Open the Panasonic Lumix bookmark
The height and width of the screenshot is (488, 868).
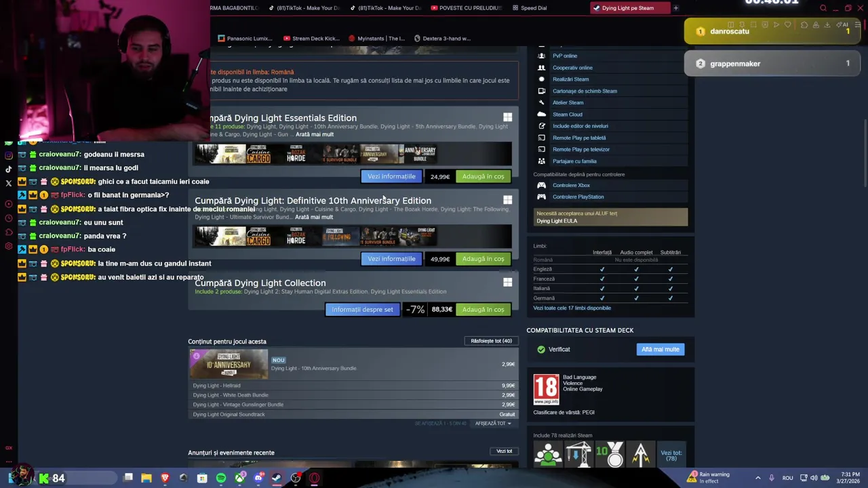pos(245,39)
